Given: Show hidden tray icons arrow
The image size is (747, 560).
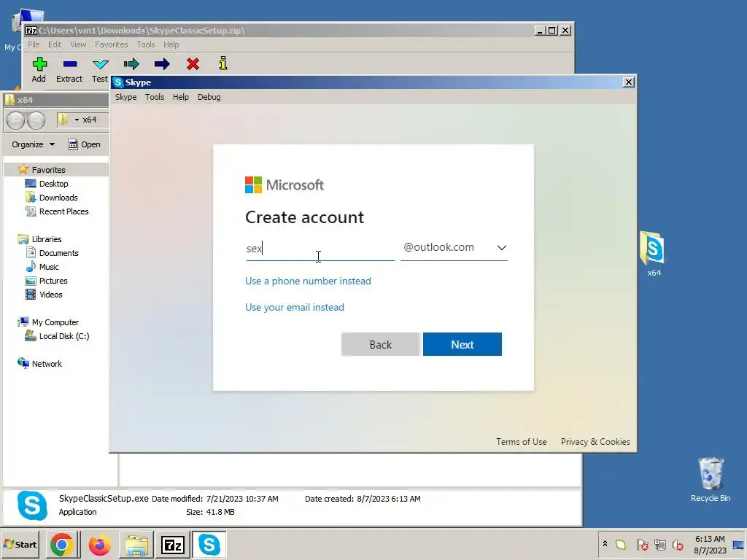Looking at the screenshot, I should [605, 544].
